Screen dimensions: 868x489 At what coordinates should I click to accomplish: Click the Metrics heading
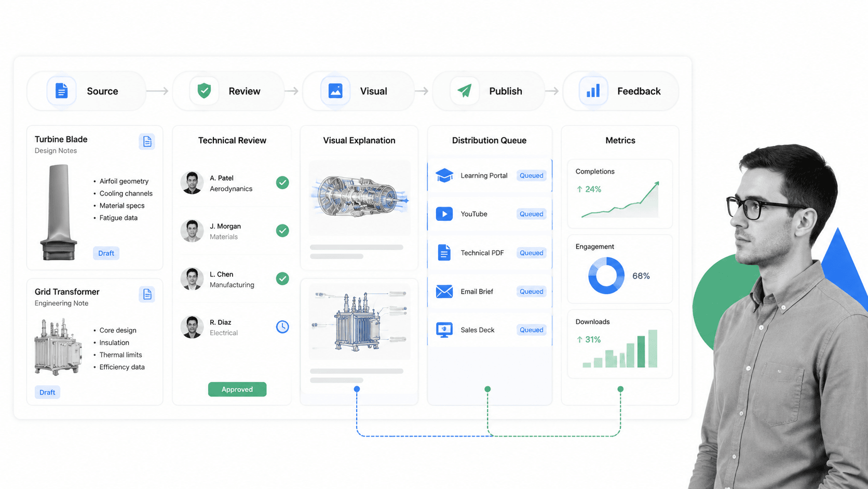coord(620,140)
